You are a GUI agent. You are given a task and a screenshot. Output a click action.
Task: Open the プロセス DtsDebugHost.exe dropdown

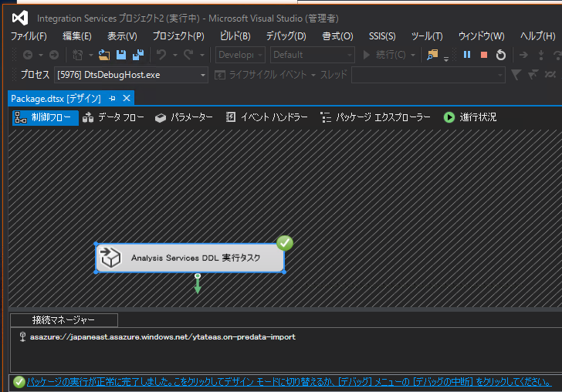click(x=130, y=75)
